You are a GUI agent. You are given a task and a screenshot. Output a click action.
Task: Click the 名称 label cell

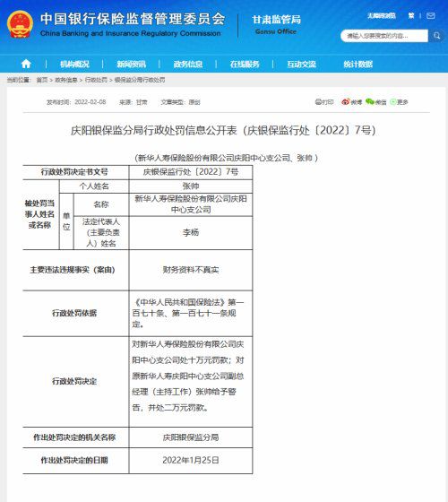click(x=101, y=204)
